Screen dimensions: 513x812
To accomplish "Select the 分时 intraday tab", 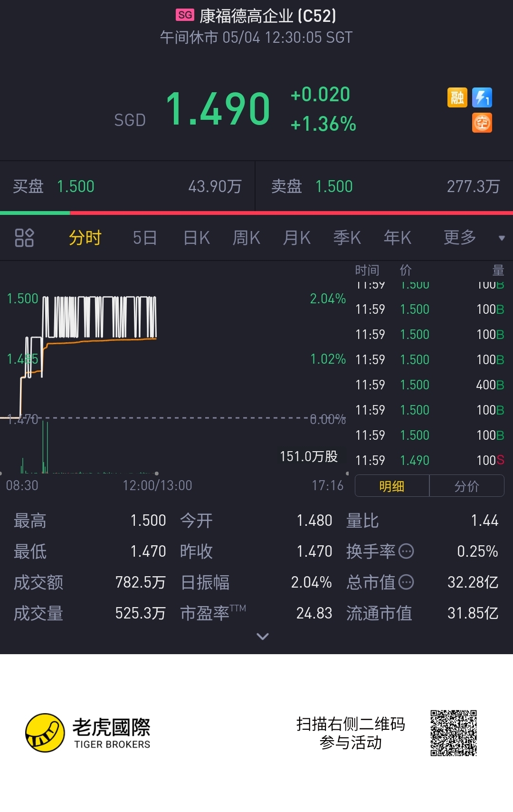I will tap(85, 237).
